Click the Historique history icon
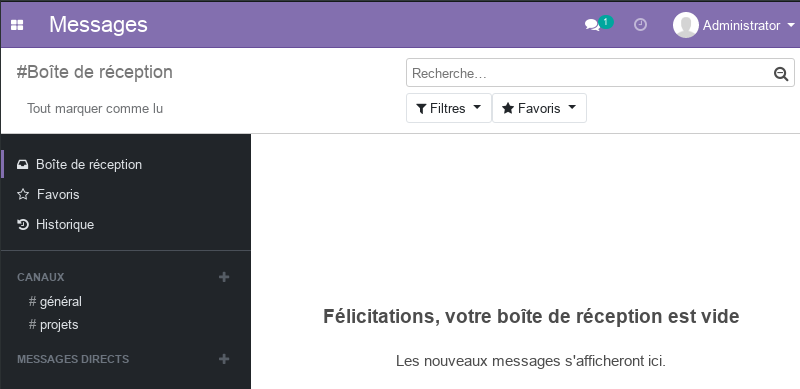This screenshot has height=389, width=800. tap(22, 225)
